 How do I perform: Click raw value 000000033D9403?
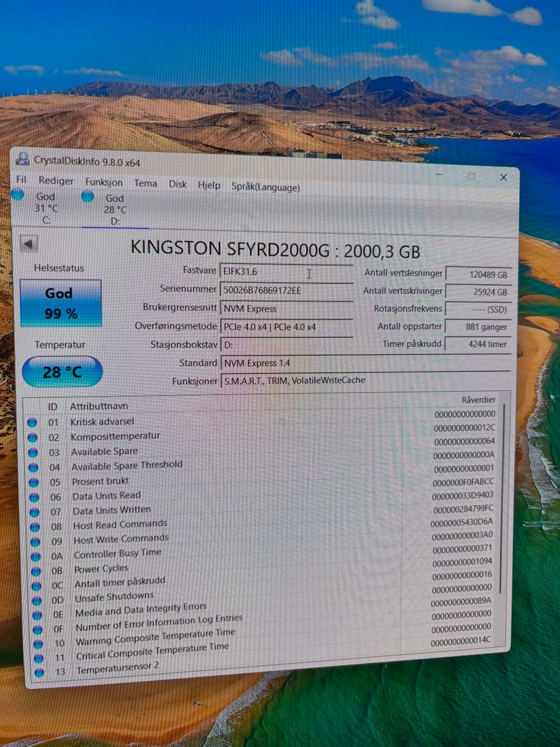pos(463,495)
